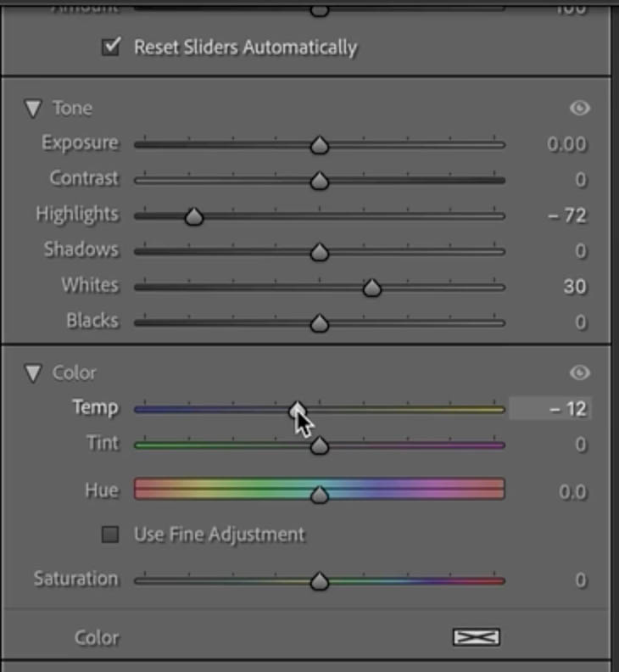Click the Exposure value 0.00
619x672 pixels.
click(566, 144)
